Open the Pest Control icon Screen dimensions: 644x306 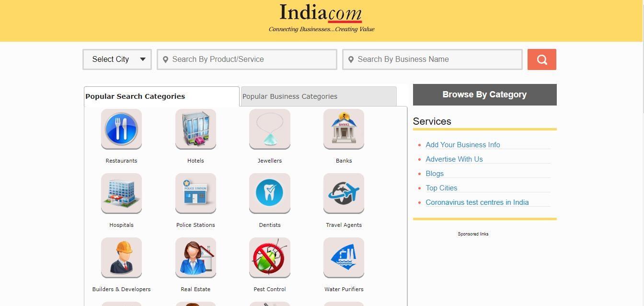pyautogui.click(x=270, y=258)
